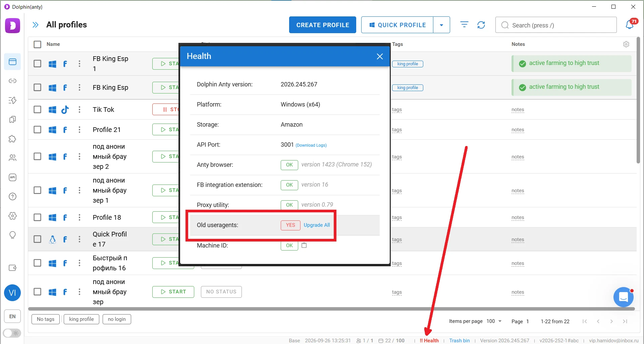Image resolution: width=644 pixels, height=344 pixels.
Task: Open the VI user avatar
Action: coord(12,293)
